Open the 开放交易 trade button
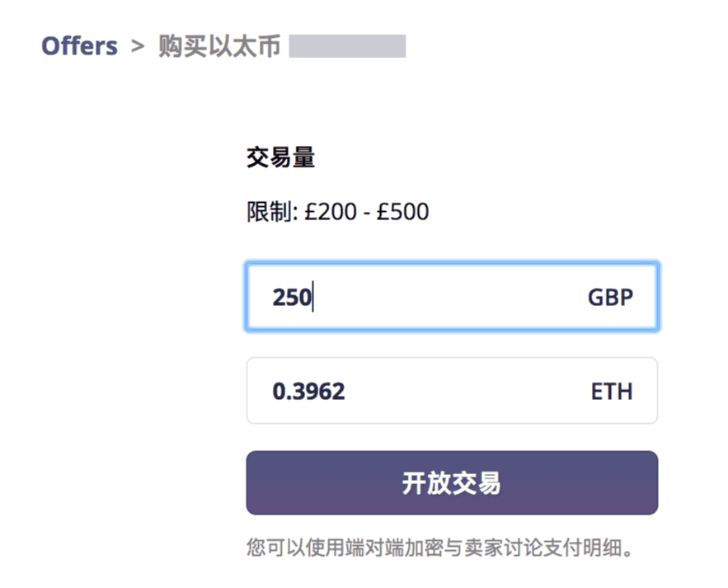Image resolution: width=728 pixels, height=588 pixels. [x=451, y=483]
